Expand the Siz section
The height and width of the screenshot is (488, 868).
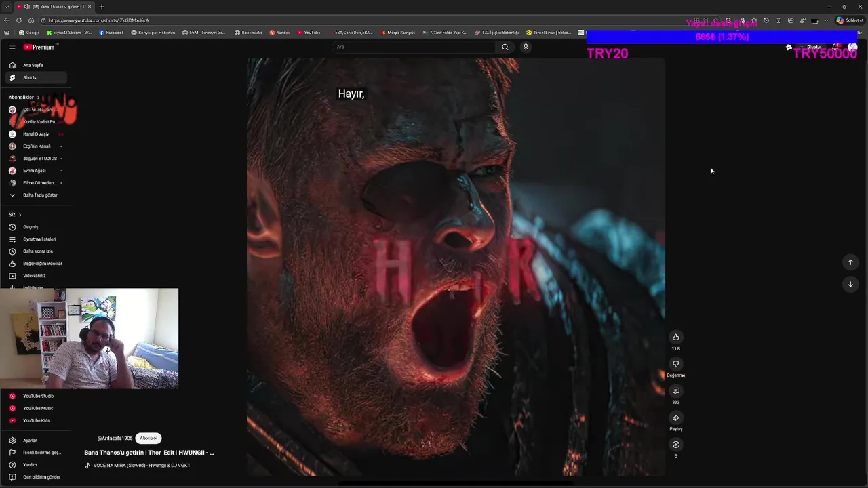click(15, 215)
